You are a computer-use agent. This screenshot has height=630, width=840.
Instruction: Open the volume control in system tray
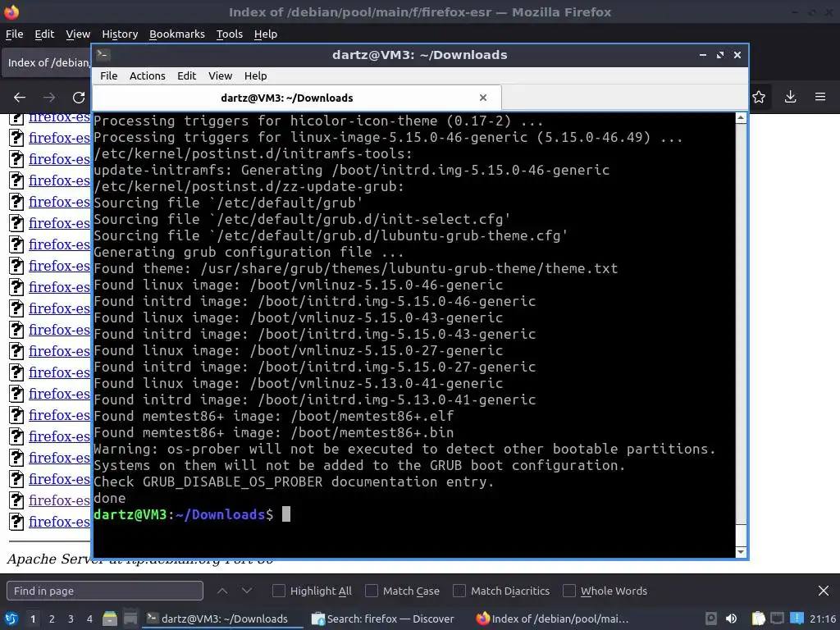[731, 619]
